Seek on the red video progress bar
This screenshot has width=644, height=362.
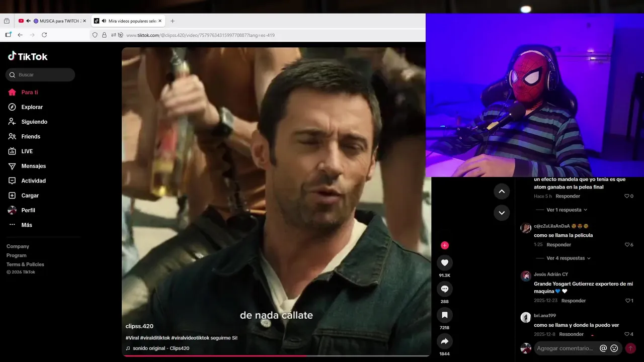[276, 355]
